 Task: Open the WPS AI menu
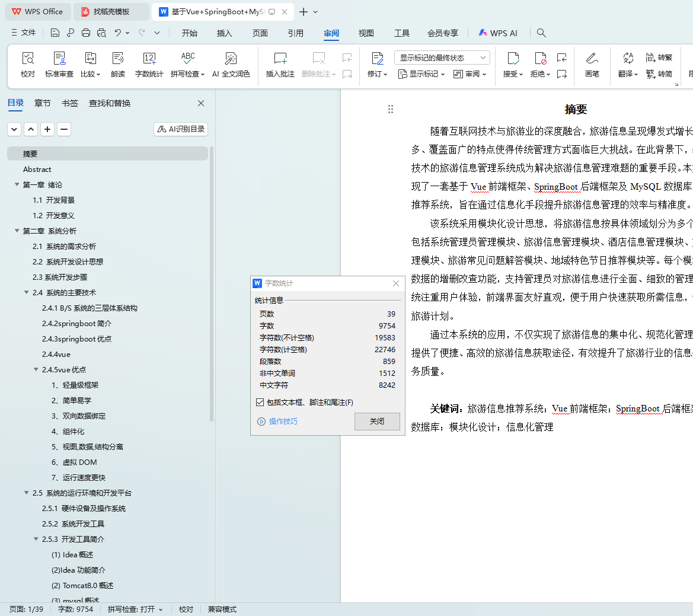coord(498,33)
